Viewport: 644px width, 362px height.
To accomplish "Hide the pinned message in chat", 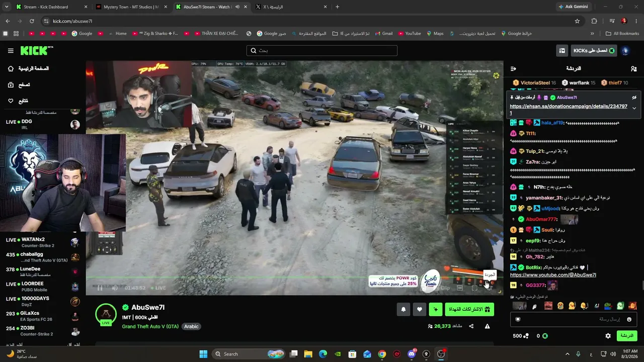I will (634, 98).
